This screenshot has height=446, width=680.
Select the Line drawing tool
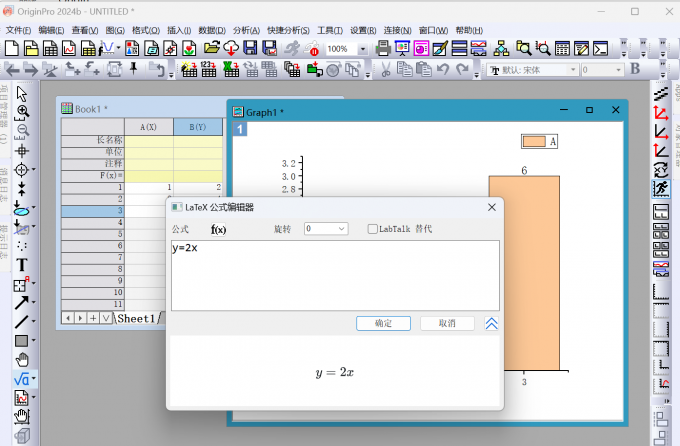[22, 321]
